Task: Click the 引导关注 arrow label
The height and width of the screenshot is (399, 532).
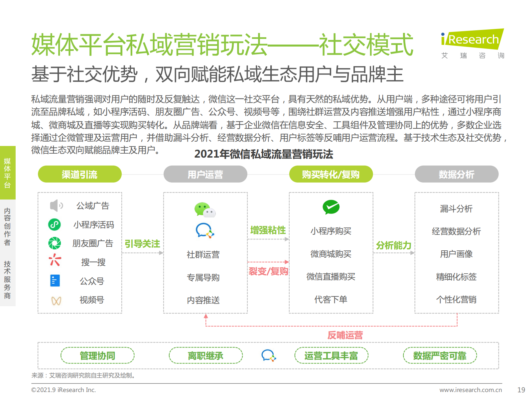Action: [142, 244]
